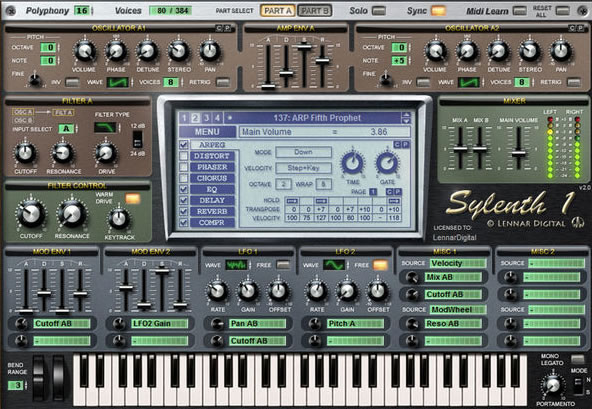Select preset bank 3
This screenshot has height=409, width=592.
click(206, 118)
